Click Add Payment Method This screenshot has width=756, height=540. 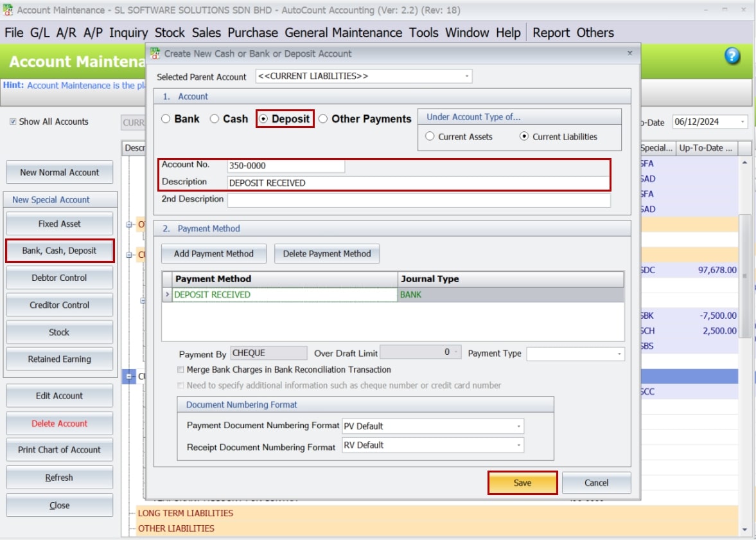point(213,253)
